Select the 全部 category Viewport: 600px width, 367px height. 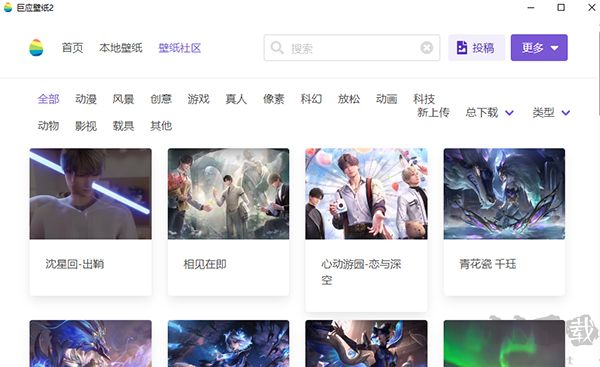pyautogui.click(x=48, y=99)
